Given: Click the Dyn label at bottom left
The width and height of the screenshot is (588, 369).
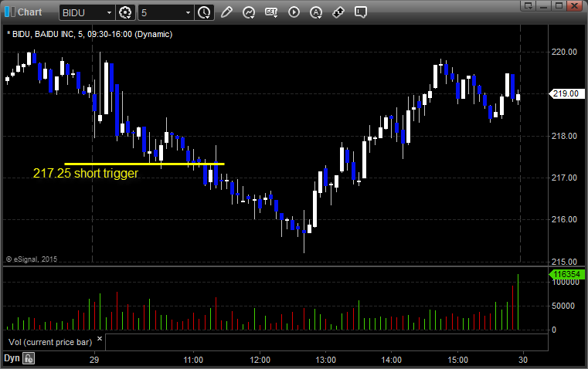Looking at the screenshot, I should tap(12, 358).
